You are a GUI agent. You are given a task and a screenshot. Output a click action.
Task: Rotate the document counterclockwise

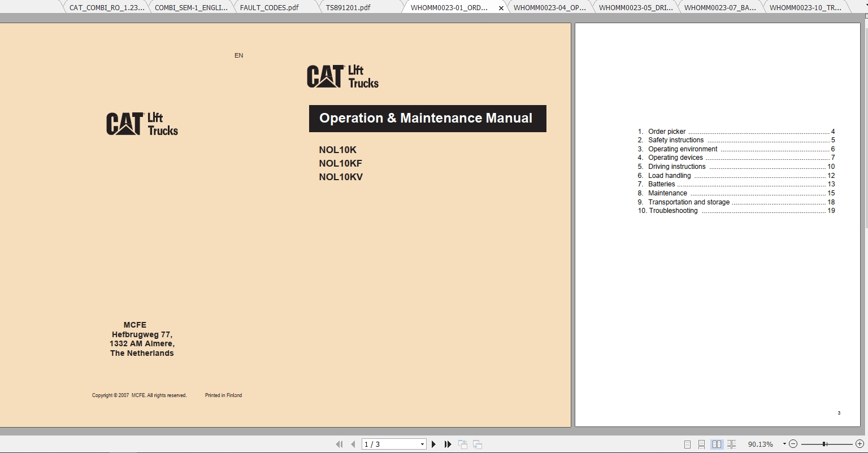tap(462, 444)
